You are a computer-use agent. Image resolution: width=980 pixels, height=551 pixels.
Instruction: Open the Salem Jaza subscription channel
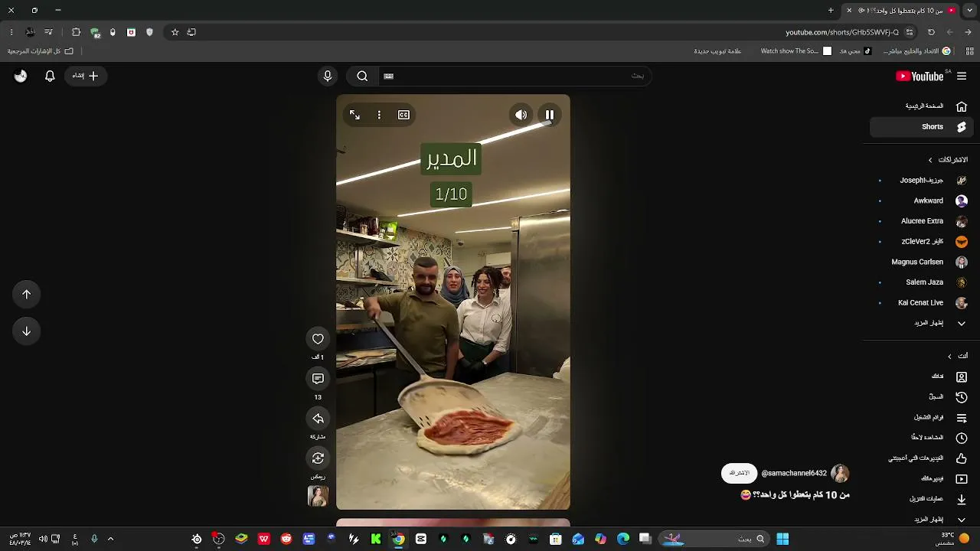(922, 282)
